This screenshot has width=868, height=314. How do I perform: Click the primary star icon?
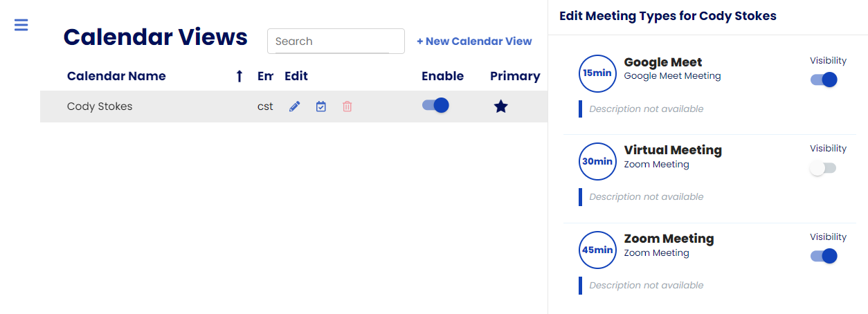pyautogui.click(x=501, y=107)
